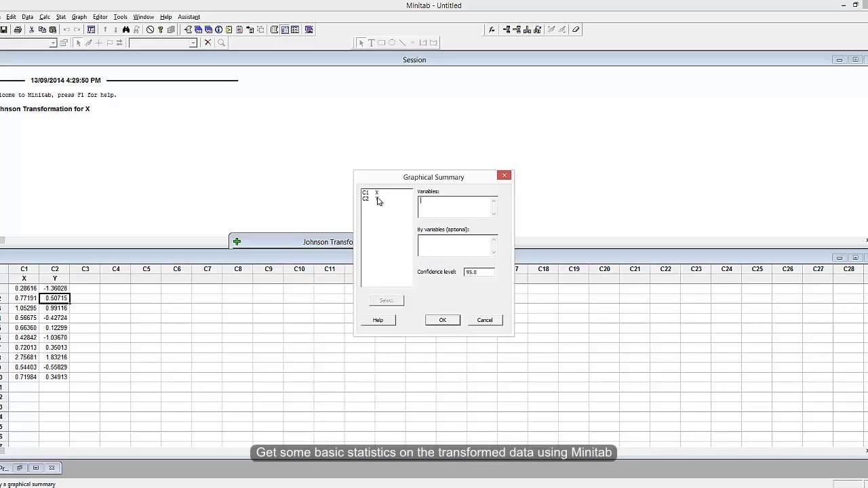Viewport: 868px width, 488px height.
Task: Click worksheet cell with value 0.71984
Action: pos(24,377)
